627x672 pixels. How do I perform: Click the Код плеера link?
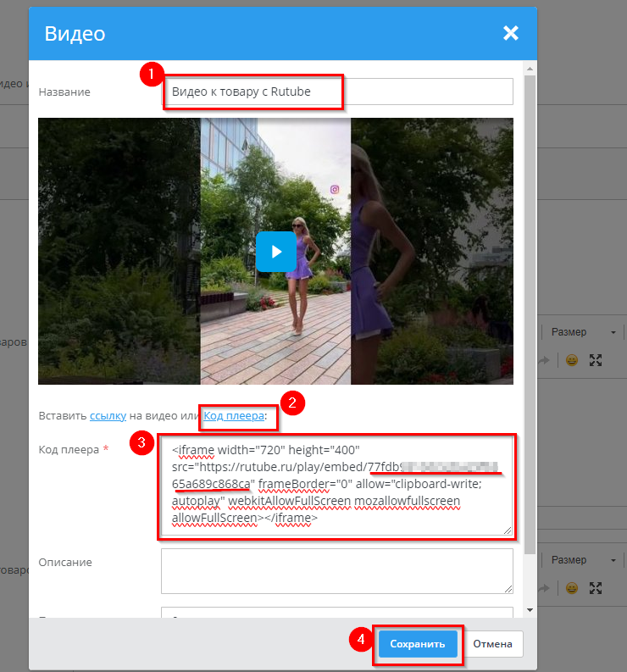(235, 416)
